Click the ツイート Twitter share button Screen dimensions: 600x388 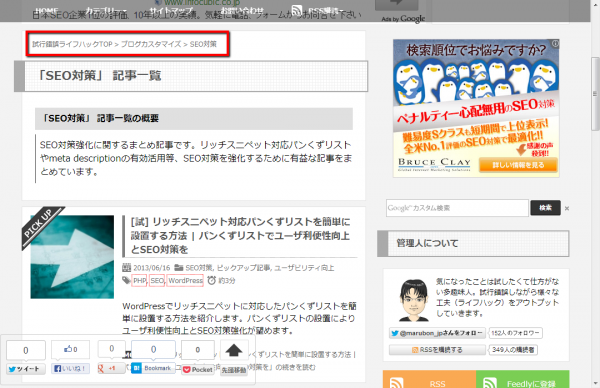(26, 369)
